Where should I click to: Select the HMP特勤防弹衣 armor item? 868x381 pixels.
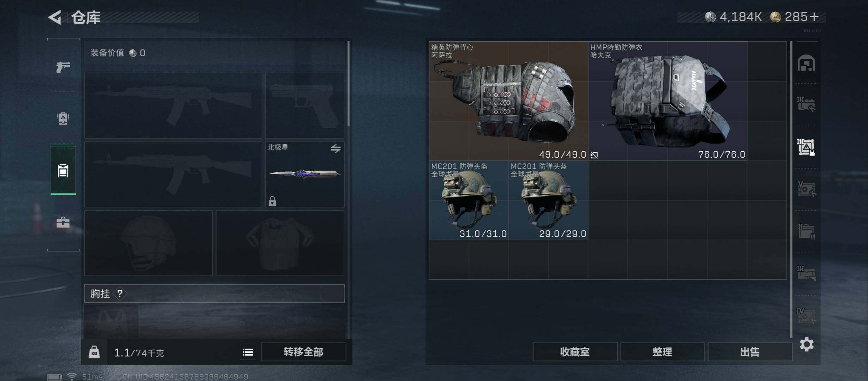pos(668,101)
